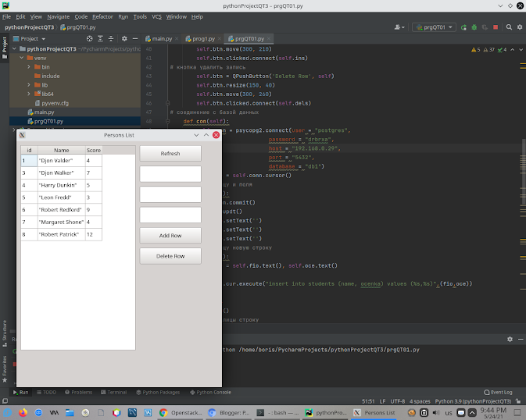Close the prgQT01.py editor tab
Screen dimensions: 526x420
point(269,39)
